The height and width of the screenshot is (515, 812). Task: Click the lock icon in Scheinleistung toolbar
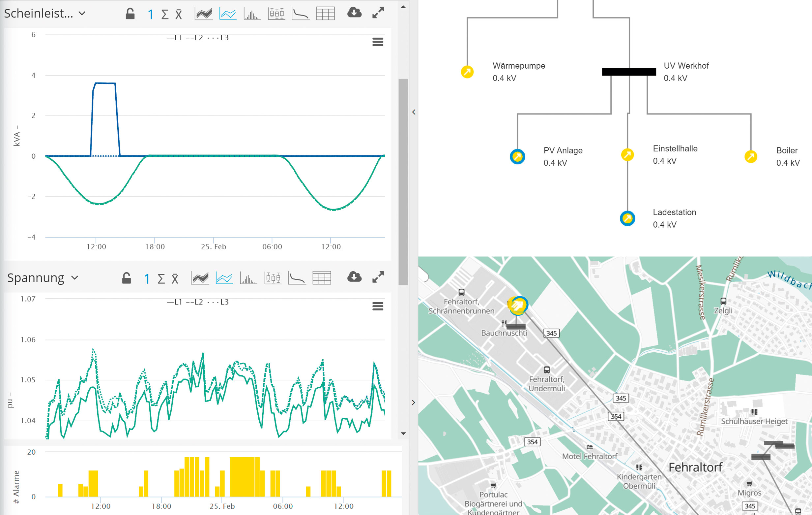tap(130, 14)
